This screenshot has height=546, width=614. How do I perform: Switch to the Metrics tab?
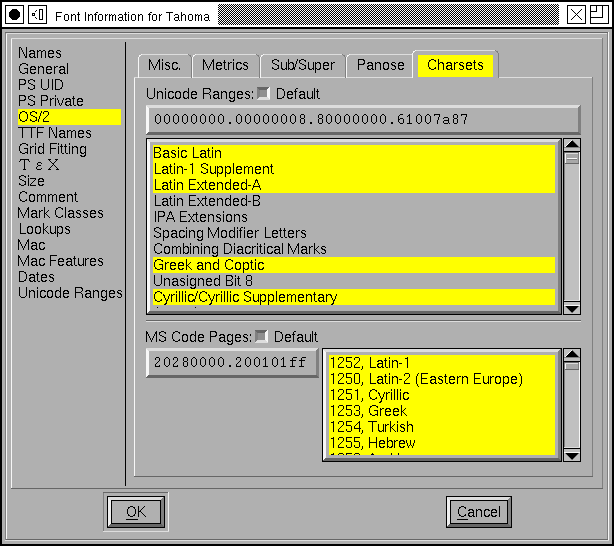click(x=225, y=65)
